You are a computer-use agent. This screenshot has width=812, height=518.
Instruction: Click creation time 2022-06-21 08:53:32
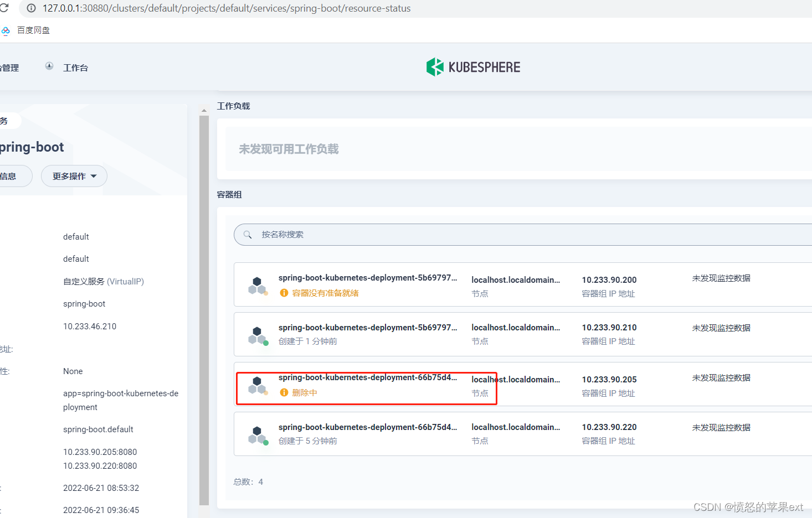101,488
